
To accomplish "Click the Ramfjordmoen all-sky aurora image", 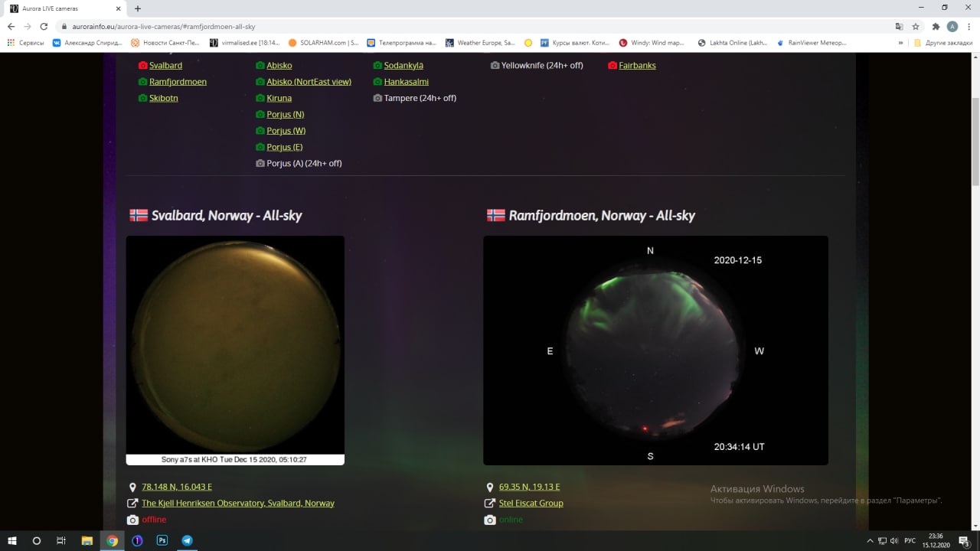I will coord(655,350).
